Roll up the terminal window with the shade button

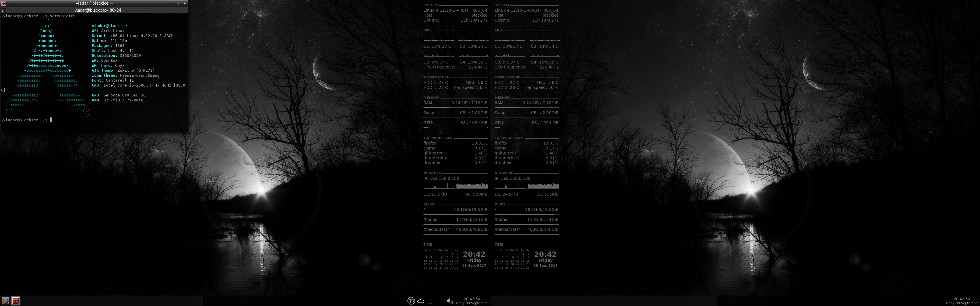pos(15,3)
